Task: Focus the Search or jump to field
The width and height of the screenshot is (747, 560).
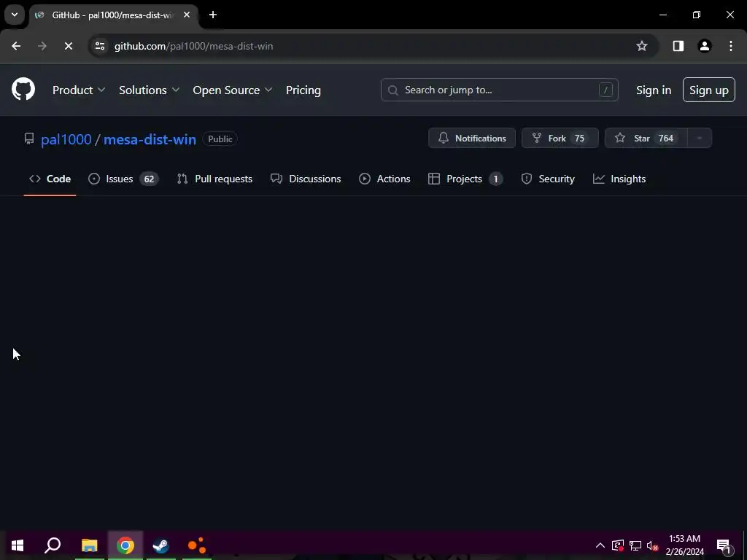Action: (499, 90)
